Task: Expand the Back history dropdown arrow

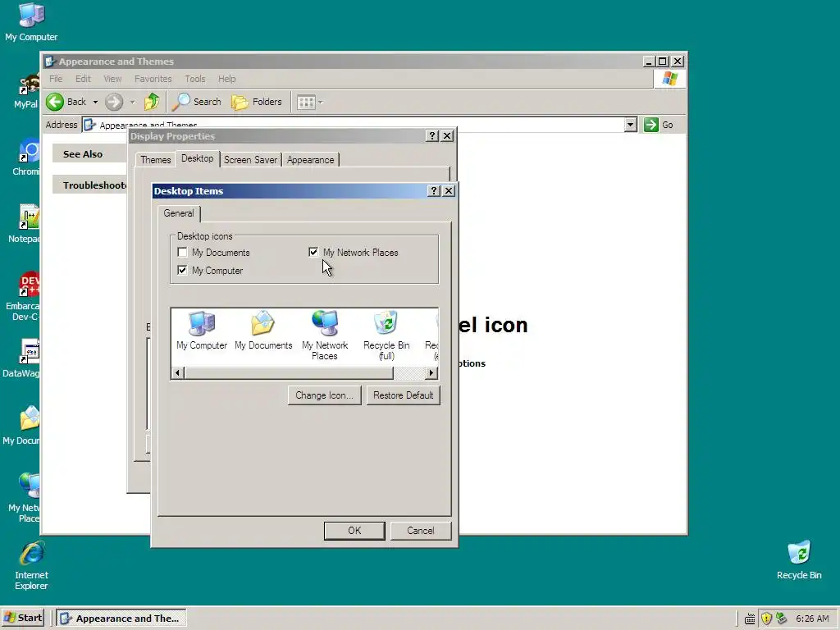Action: (x=95, y=102)
